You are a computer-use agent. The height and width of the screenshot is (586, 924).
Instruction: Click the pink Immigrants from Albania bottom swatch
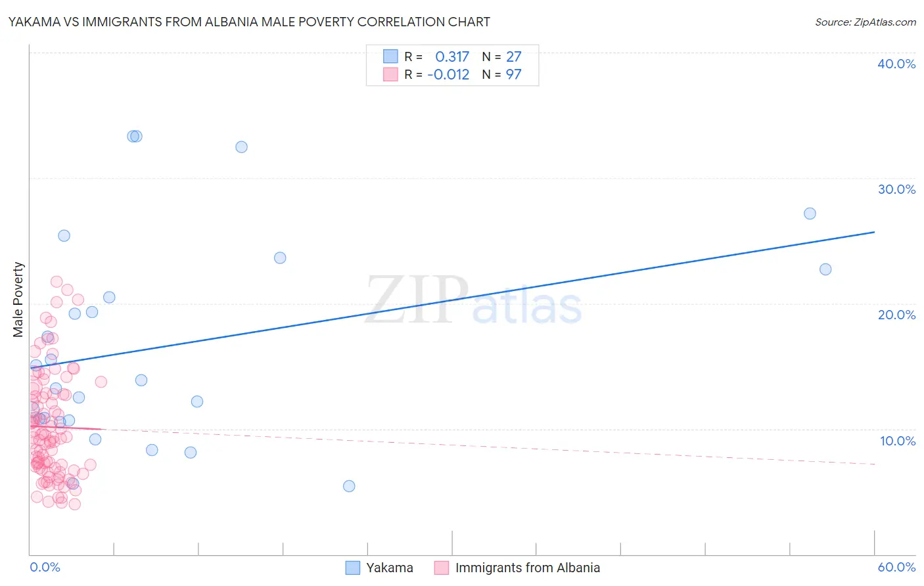click(x=442, y=568)
